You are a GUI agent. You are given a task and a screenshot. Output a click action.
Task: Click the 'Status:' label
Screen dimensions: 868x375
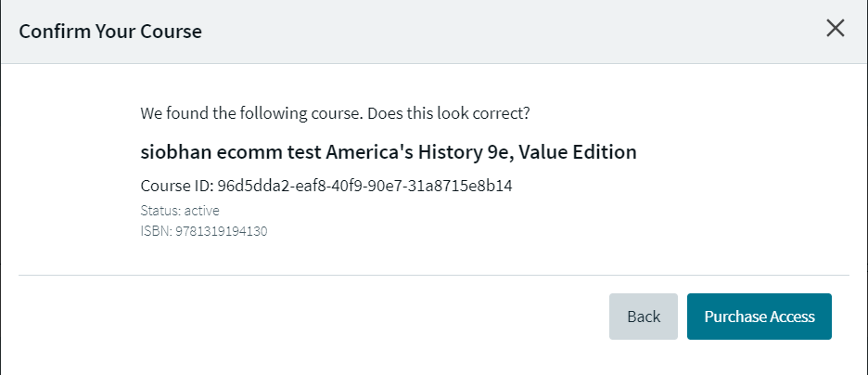tap(160, 211)
